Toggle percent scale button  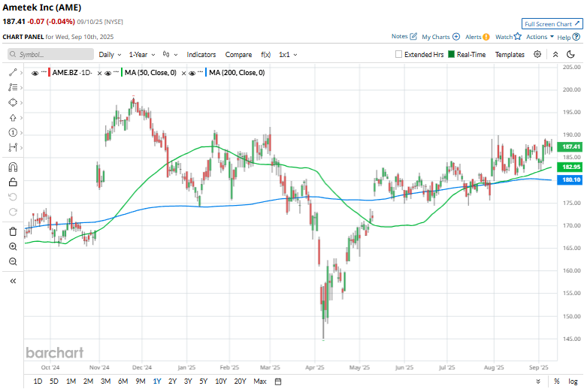(556, 381)
